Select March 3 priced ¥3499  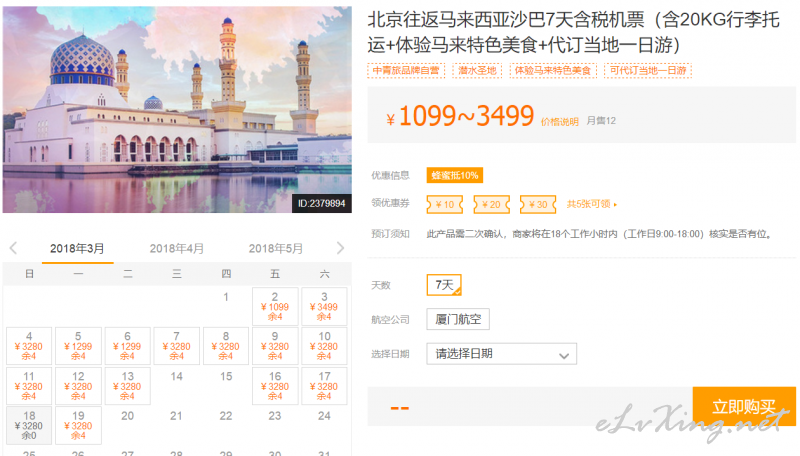point(324,306)
